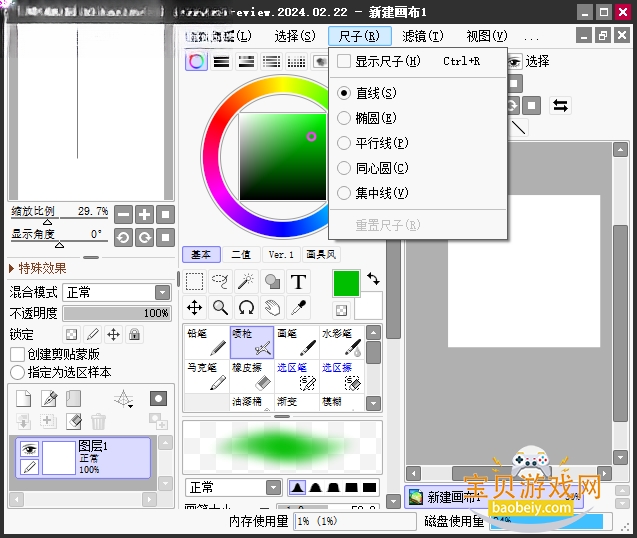Create a new layer folder

(74, 399)
